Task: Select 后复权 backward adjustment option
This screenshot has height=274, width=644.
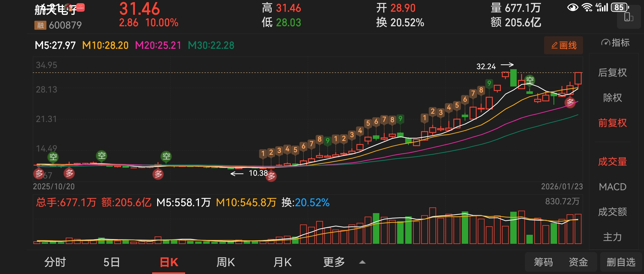Action: [x=612, y=73]
